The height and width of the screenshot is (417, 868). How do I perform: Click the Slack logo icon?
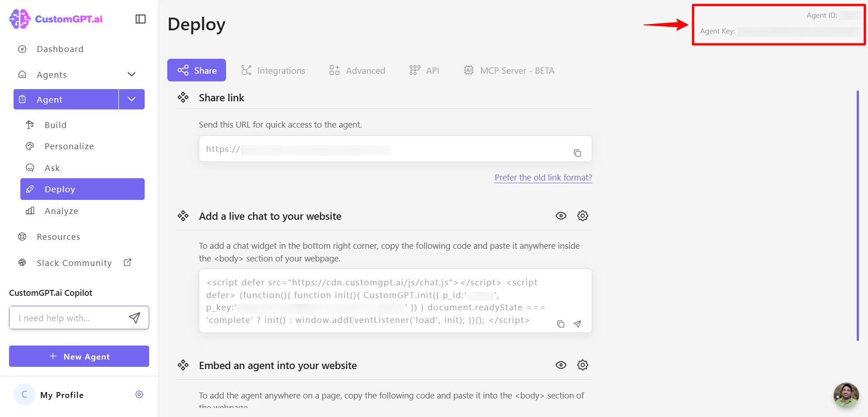(22, 262)
